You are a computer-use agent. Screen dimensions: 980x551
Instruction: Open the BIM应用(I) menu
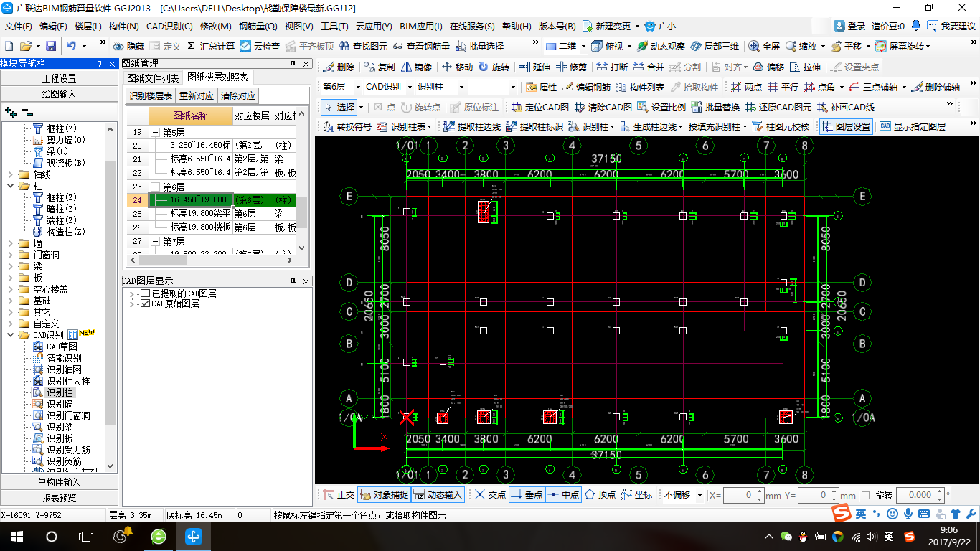421,26
